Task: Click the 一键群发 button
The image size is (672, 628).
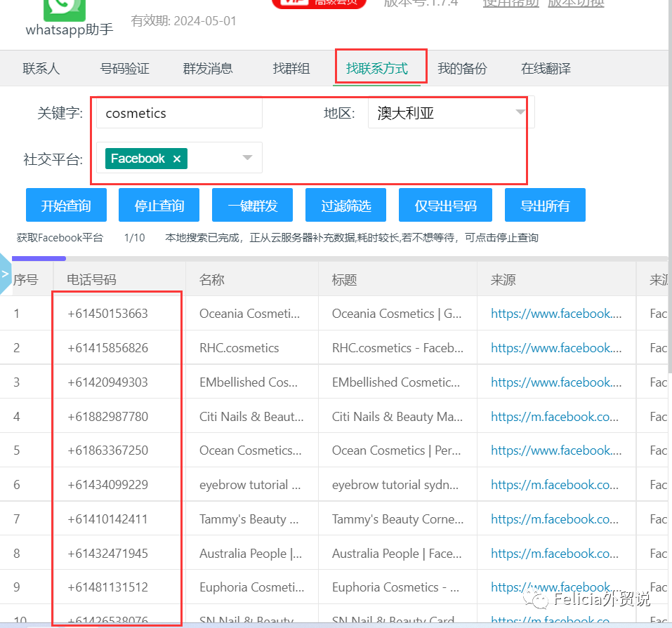Action: point(252,205)
